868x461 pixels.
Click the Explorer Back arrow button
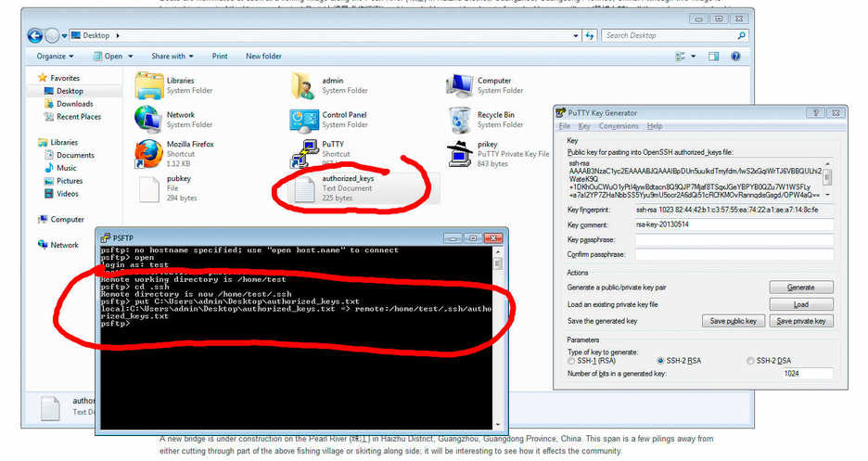click(x=35, y=35)
